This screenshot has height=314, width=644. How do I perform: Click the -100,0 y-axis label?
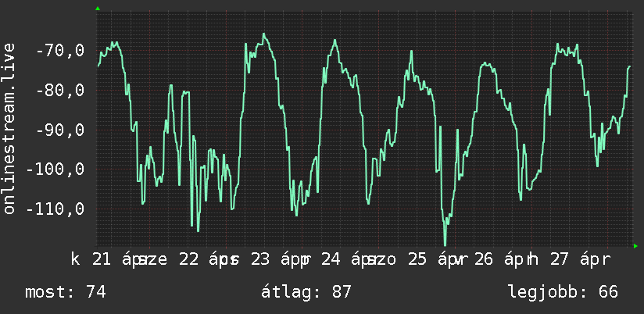tap(55, 169)
